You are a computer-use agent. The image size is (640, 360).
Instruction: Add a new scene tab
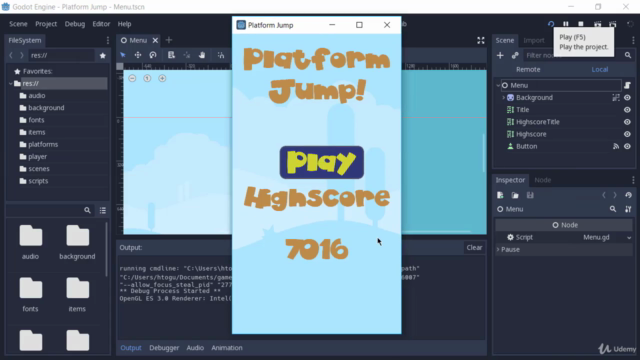coord(169,40)
